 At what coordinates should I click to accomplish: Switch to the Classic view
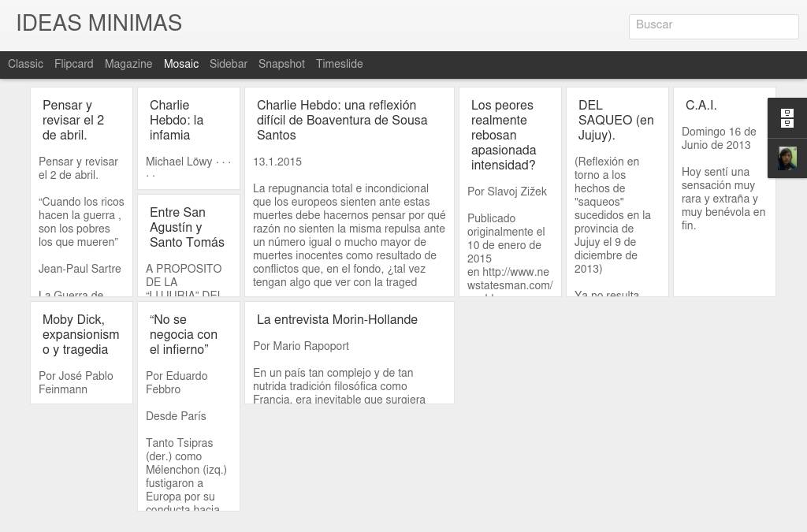coord(25,65)
